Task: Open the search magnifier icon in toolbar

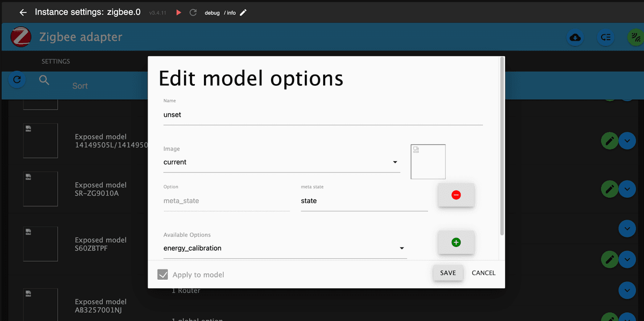Action: (45, 80)
